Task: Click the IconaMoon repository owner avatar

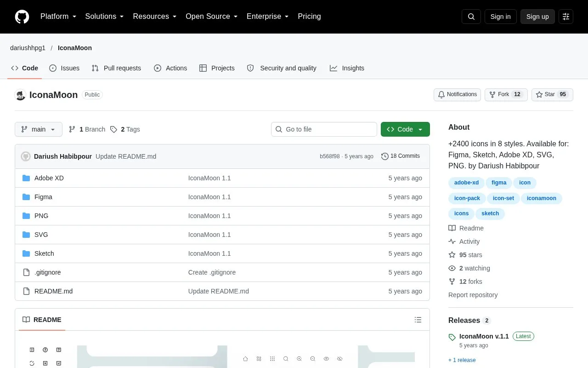Action: click(20, 95)
